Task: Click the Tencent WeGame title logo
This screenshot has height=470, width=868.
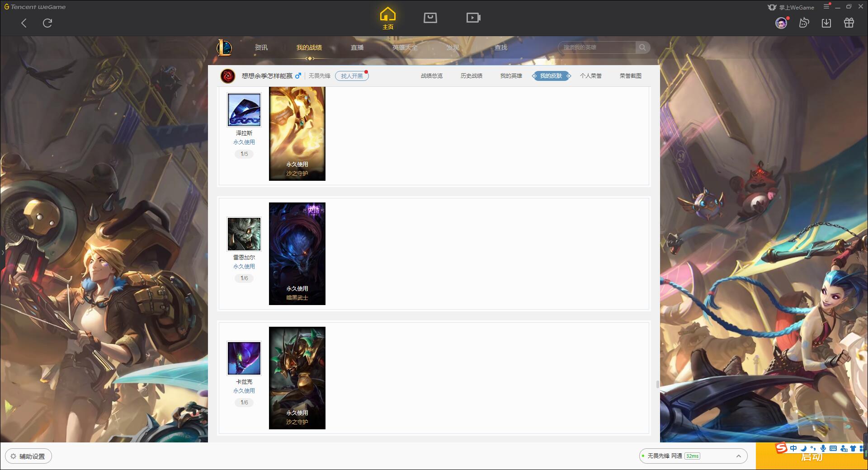Action: pyautogui.click(x=35, y=7)
